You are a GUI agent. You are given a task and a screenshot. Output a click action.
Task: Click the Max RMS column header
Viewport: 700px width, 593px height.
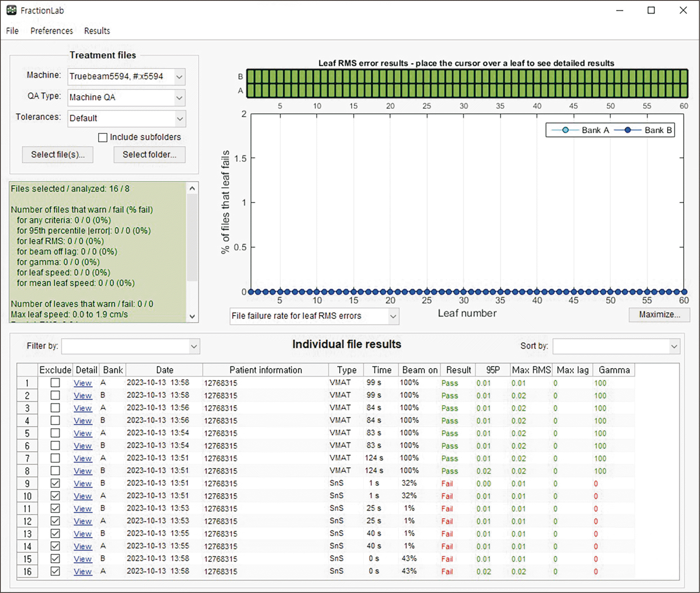coord(531,370)
